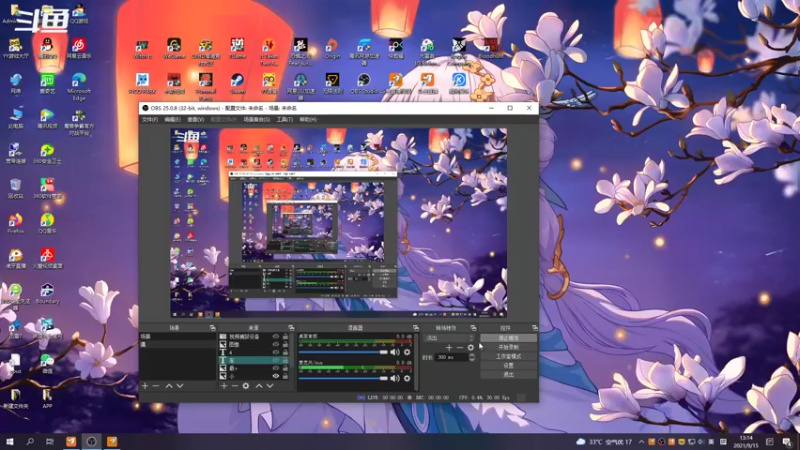This screenshot has height=450, width=800.
Task: Toggle lock on last source row
Action: [285, 376]
